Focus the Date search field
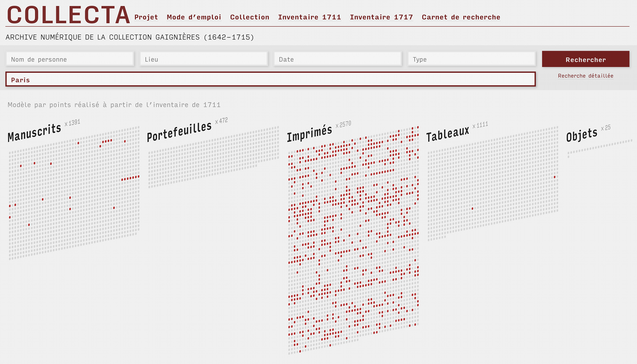637x364 pixels. 338,59
